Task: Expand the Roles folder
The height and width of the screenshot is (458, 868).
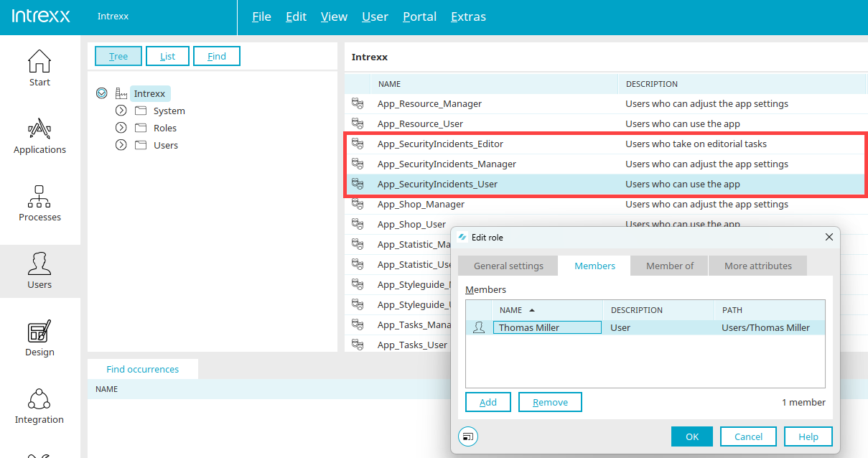Action: tap(121, 128)
